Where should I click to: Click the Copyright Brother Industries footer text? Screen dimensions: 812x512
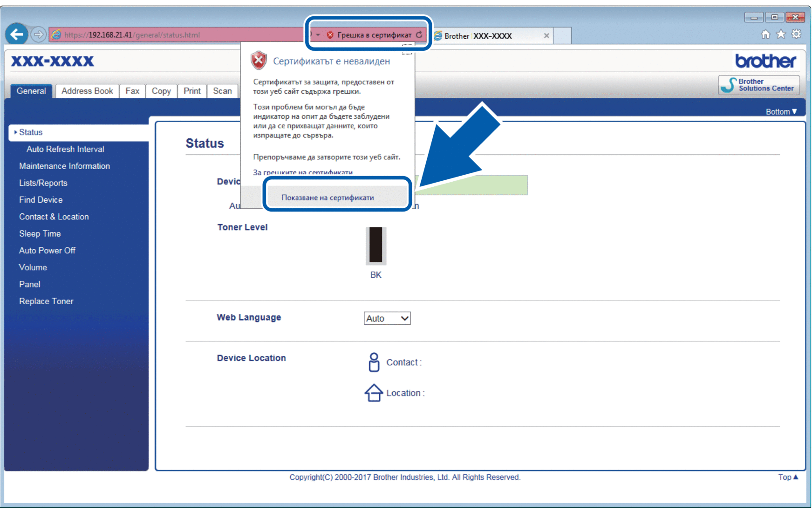tap(405, 477)
